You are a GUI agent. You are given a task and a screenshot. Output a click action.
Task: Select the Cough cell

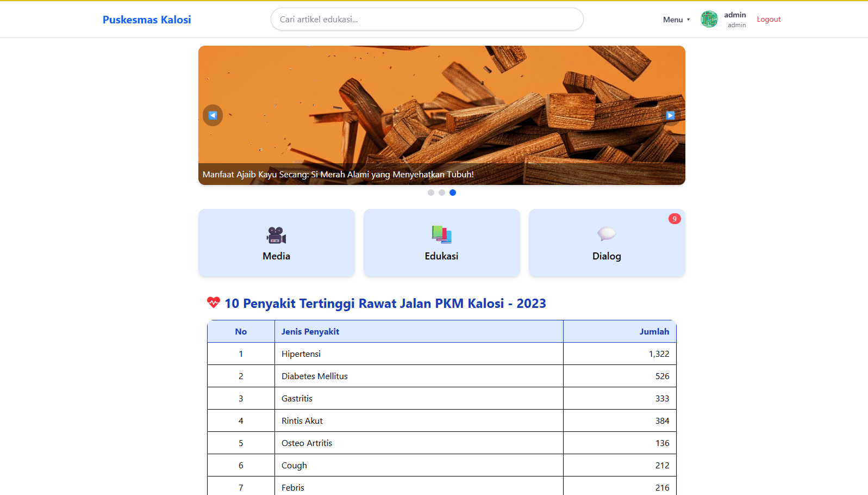tap(419, 466)
